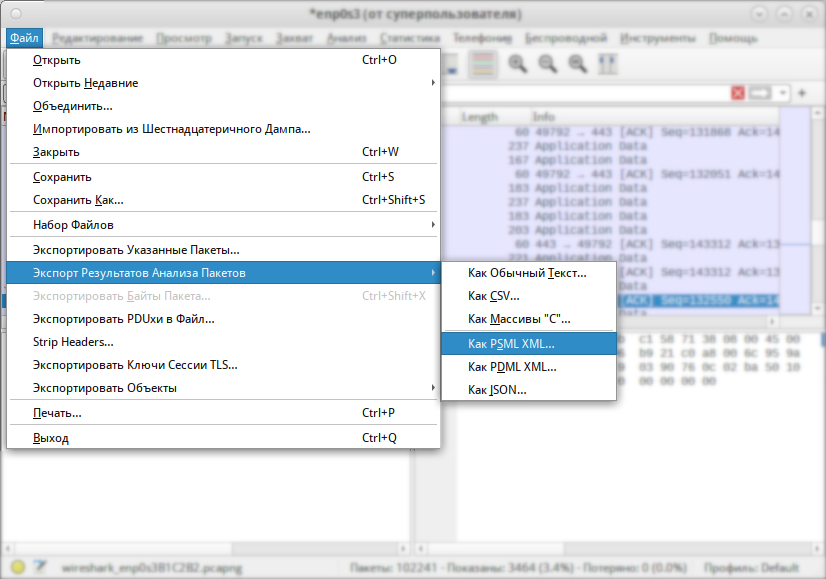The width and height of the screenshot is (826, 579).
Task: Select Экспортировать PDUхи в Файл...
Action: coord(223,319)
